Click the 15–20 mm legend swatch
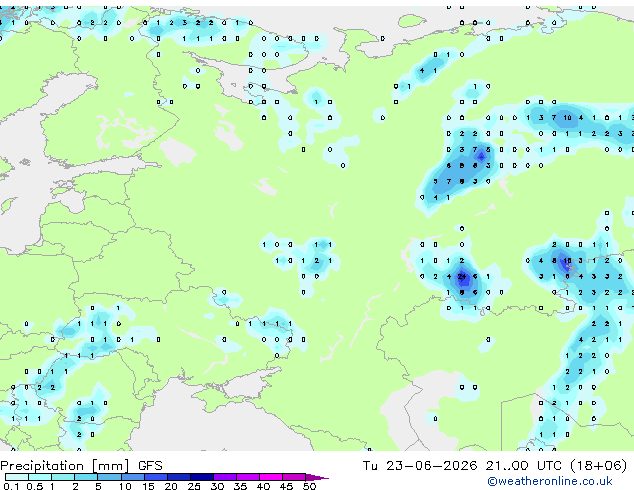The height and width of the screenshot is (490, 634). coord(156,477)
